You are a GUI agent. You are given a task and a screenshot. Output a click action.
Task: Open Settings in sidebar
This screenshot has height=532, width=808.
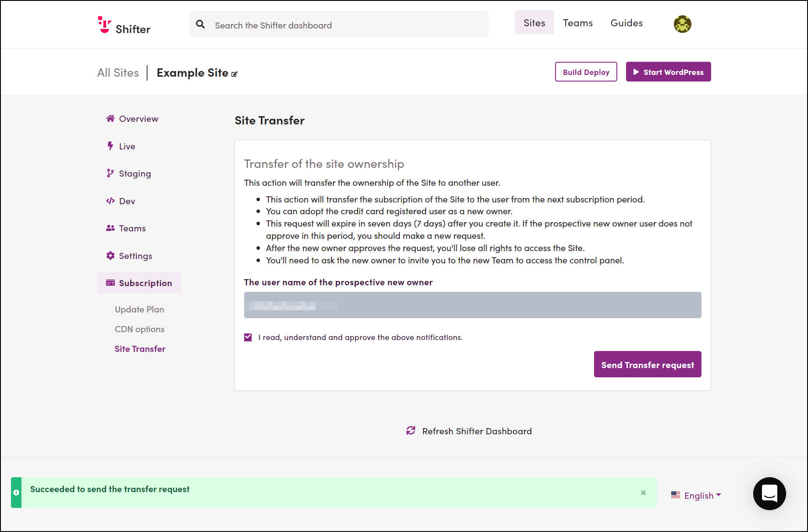point(129,255)
